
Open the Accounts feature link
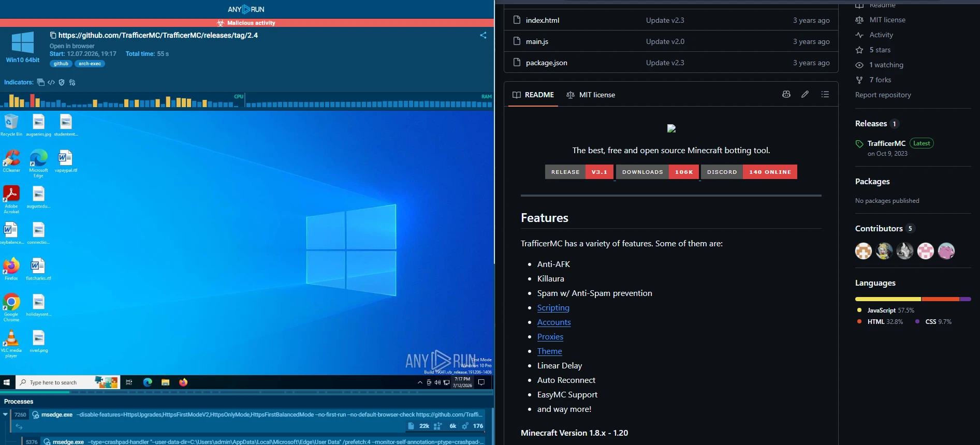554,322
